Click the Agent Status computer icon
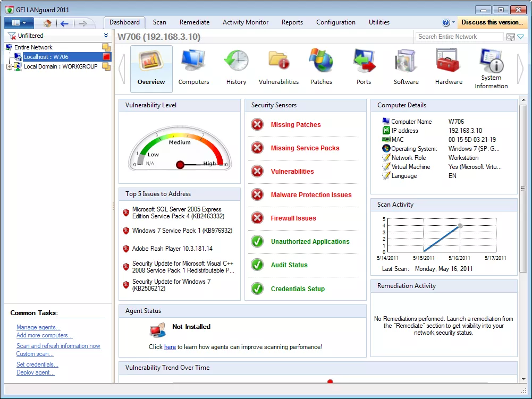 pyautogui.click(x=158, y=330)
